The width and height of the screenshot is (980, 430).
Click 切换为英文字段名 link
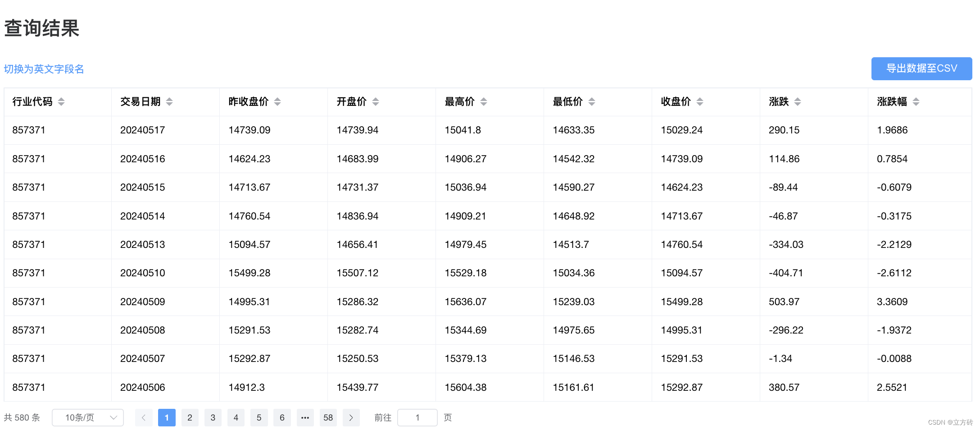(44, 69)
